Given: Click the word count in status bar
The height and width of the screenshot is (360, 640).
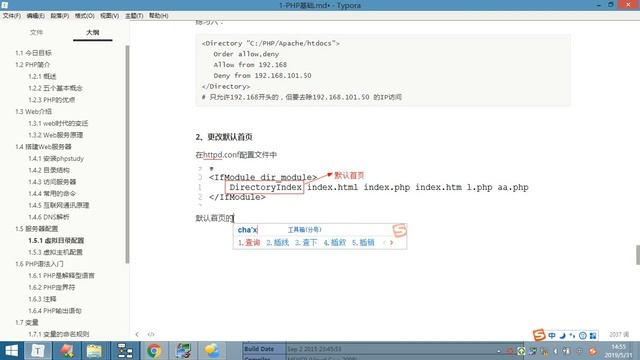Looking at the screenshot, I should tap(619, 334).
